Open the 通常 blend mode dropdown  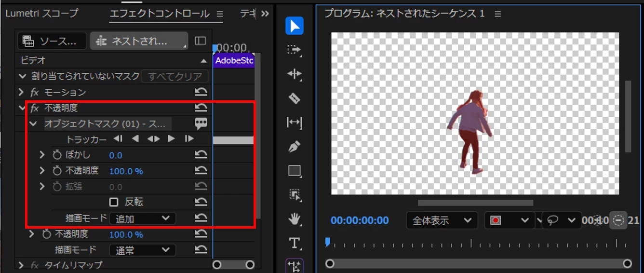(x=143, y=250)
